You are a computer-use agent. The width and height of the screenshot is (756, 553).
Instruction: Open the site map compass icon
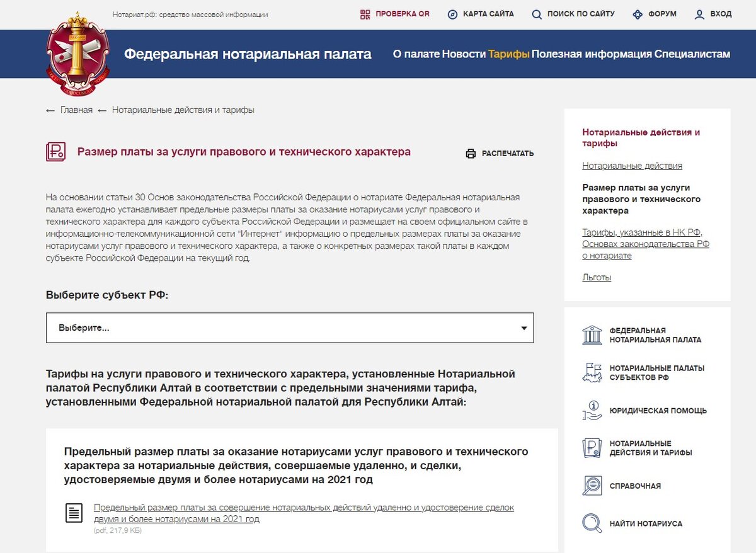[x=452, y=14]
